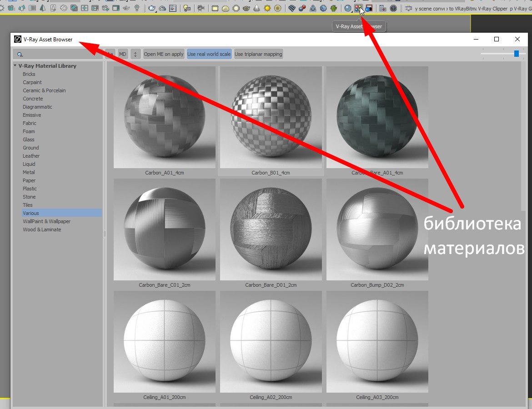Viewport: 532px width, 409px height.
Task: Click the teapot render icon with flyout
Action: [x=152, y=8]
